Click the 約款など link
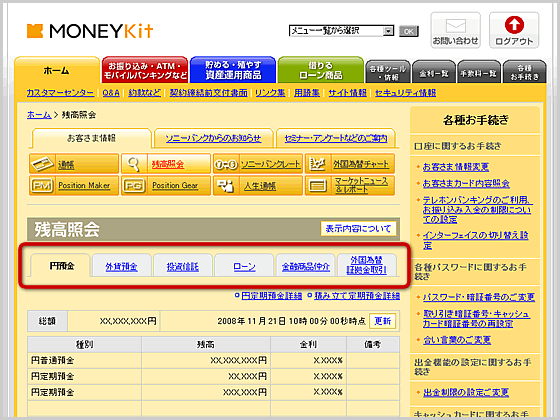 (145, 93)
